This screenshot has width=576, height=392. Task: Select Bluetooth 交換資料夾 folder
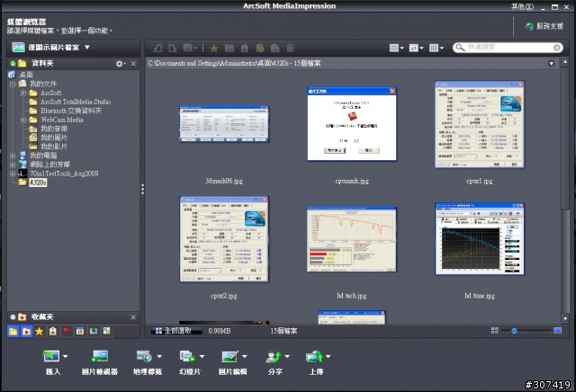click(x=71, y=111)
